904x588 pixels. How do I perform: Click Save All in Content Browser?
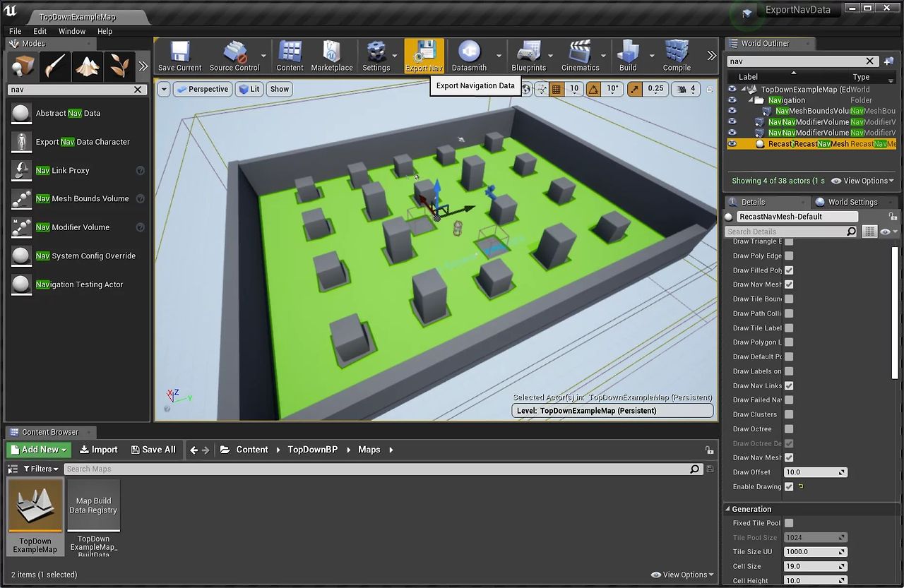153,450
